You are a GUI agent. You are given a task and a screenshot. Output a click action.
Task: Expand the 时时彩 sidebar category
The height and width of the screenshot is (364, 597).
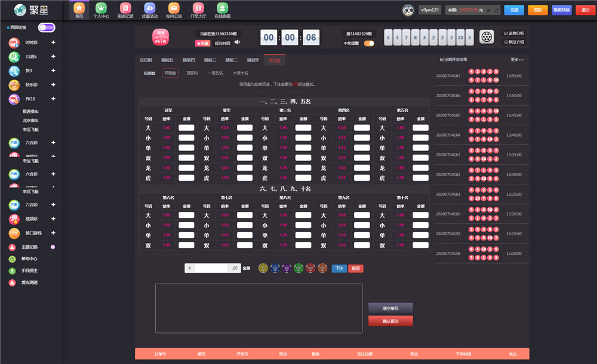click(x=53, y=42)
